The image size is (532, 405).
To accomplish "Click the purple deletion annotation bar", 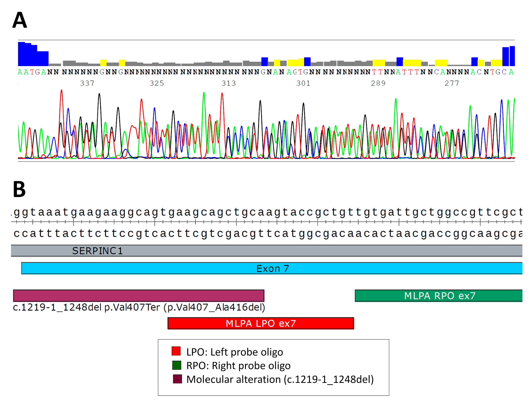I will (139, 296).
